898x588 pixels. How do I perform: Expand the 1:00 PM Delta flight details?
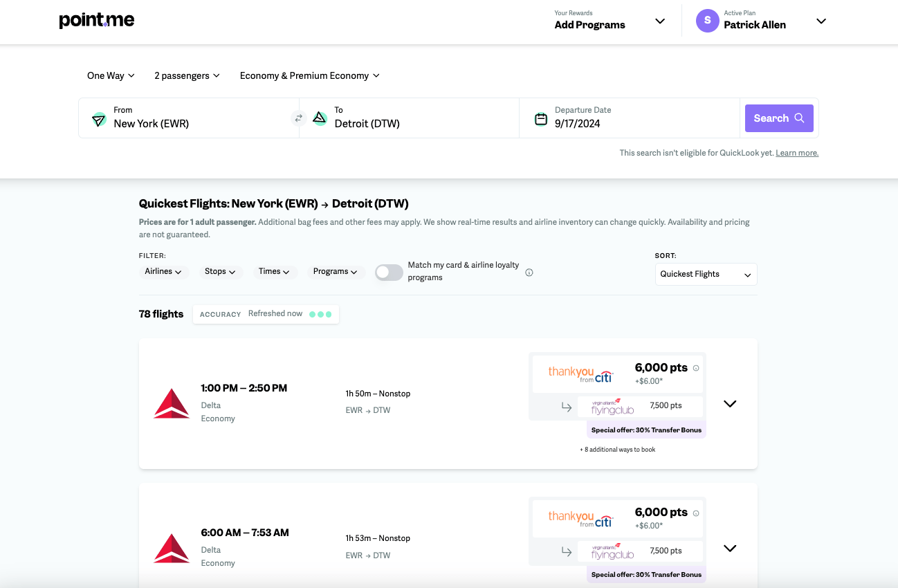tap(730, 404)
